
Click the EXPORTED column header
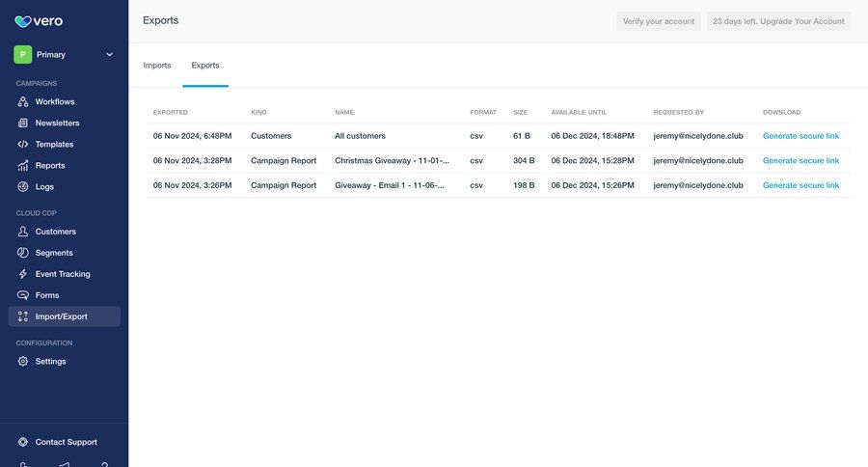171,113
